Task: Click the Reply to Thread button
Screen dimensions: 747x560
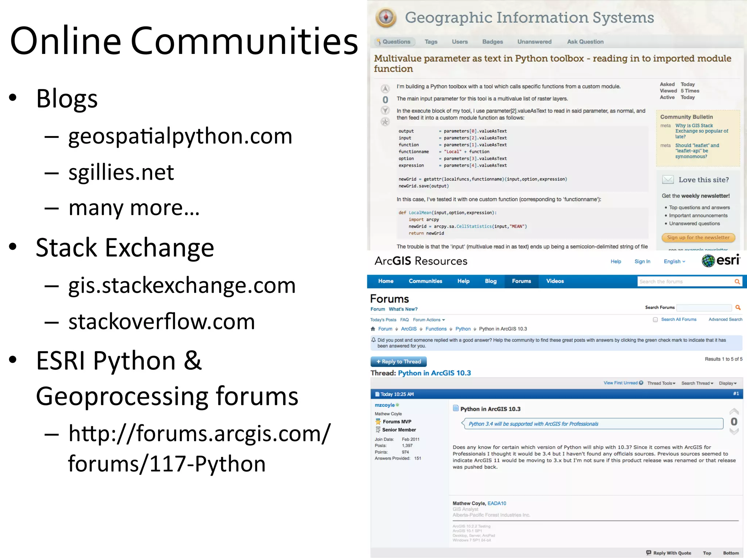Action: [398, 361]
